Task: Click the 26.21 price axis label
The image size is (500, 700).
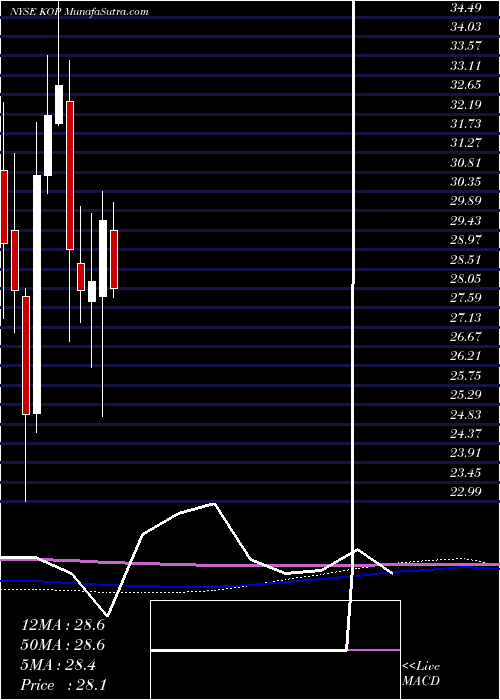Action: pyautogui.click(x=466, y=356)
